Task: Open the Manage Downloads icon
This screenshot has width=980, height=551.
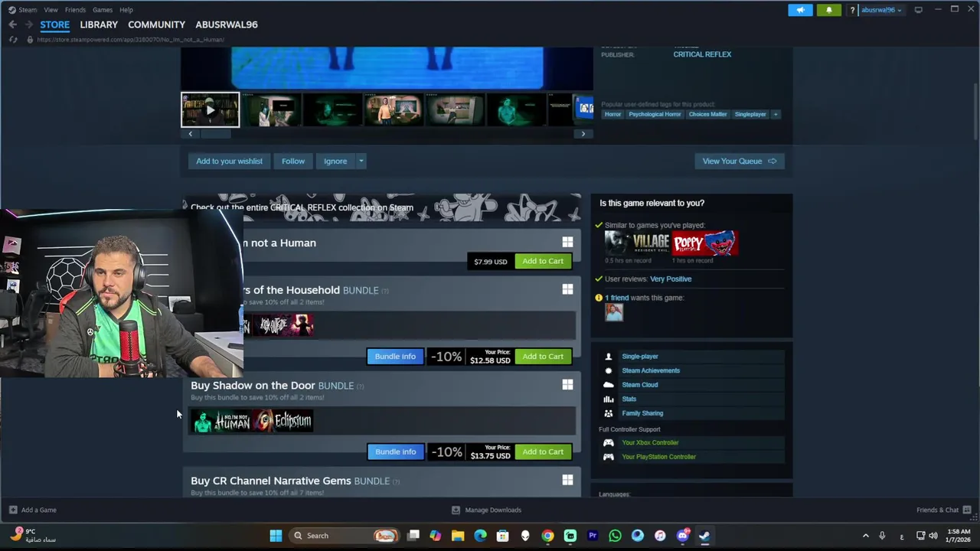Action: point(456,510)
